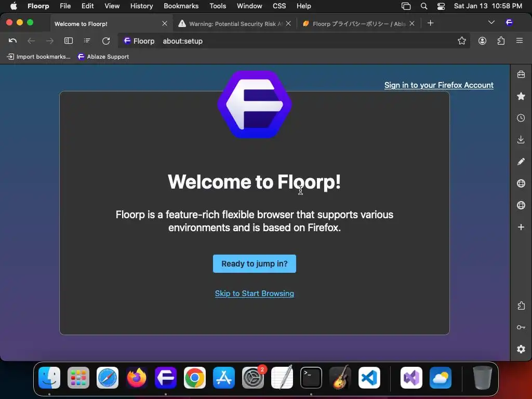Open the history clock in sidebar

(x=521, y=118)
